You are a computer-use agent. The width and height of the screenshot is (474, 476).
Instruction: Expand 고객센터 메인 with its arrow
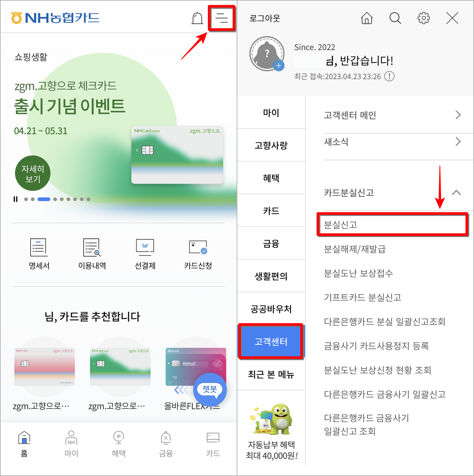458,115
